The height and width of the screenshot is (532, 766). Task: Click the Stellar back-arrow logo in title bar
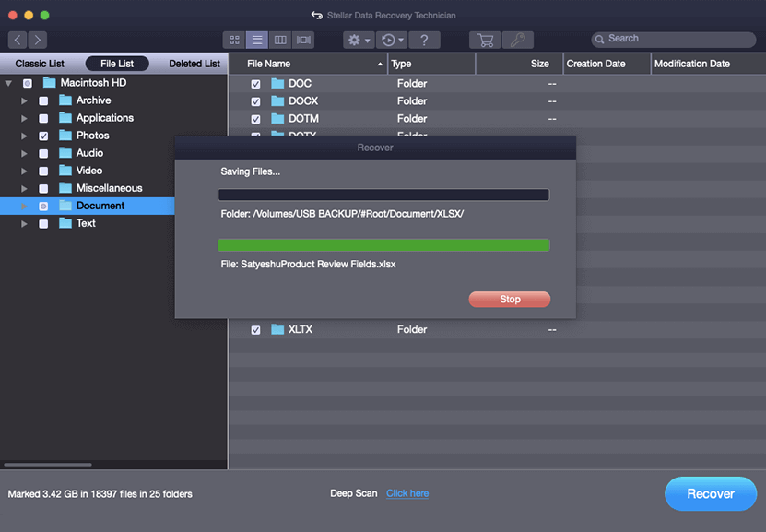tap(316, 15)
